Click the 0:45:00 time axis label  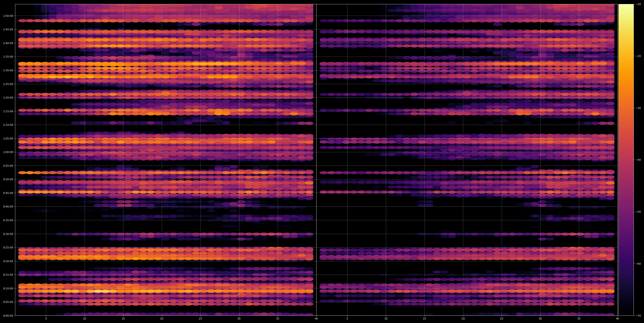click(8, 193)
